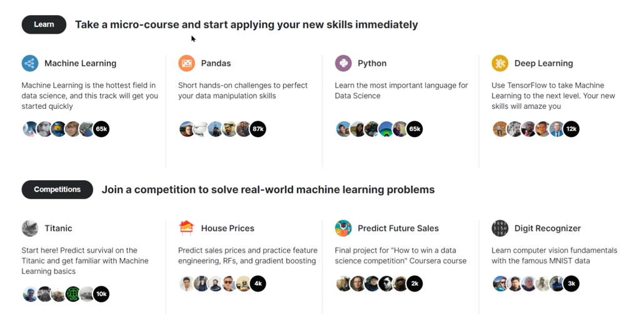Click the Predict Future Sales icon
644x314 pixels.
coord(343,228)
